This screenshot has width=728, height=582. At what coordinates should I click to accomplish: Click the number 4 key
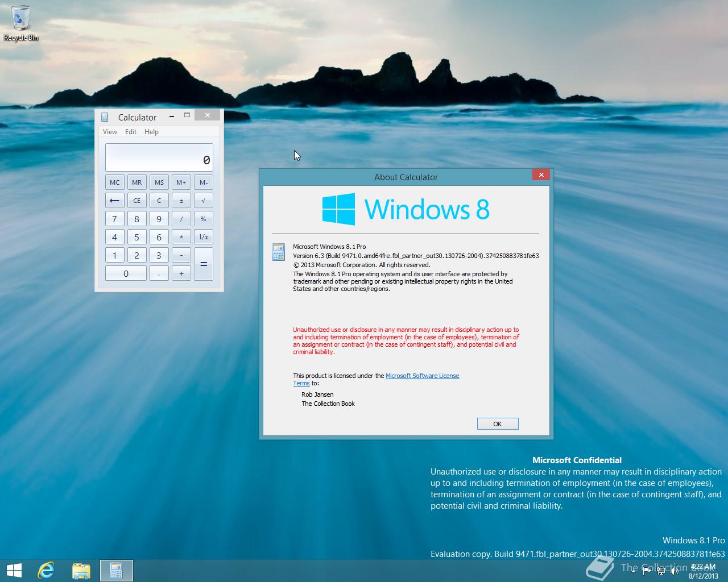pyautogui.click(x=114, y=237)
